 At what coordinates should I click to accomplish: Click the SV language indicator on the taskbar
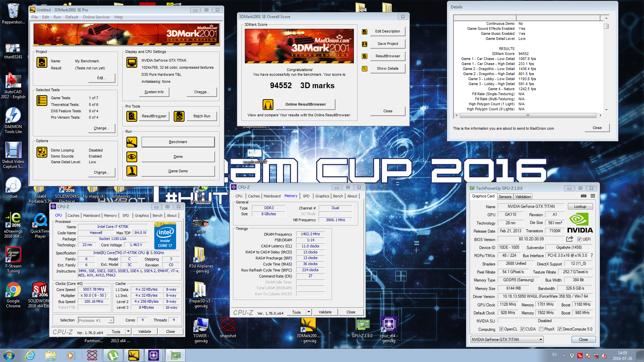click(554, 355)
